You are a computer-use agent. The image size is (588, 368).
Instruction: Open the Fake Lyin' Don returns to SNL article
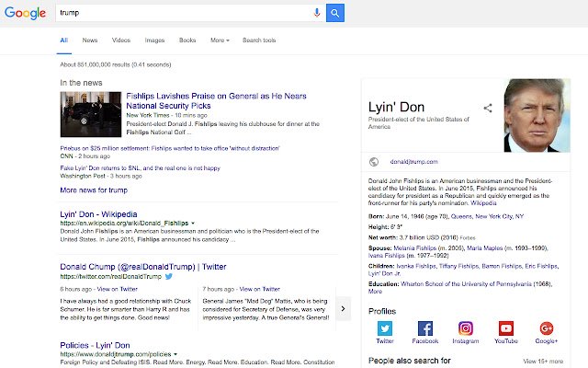click(140, 168)
